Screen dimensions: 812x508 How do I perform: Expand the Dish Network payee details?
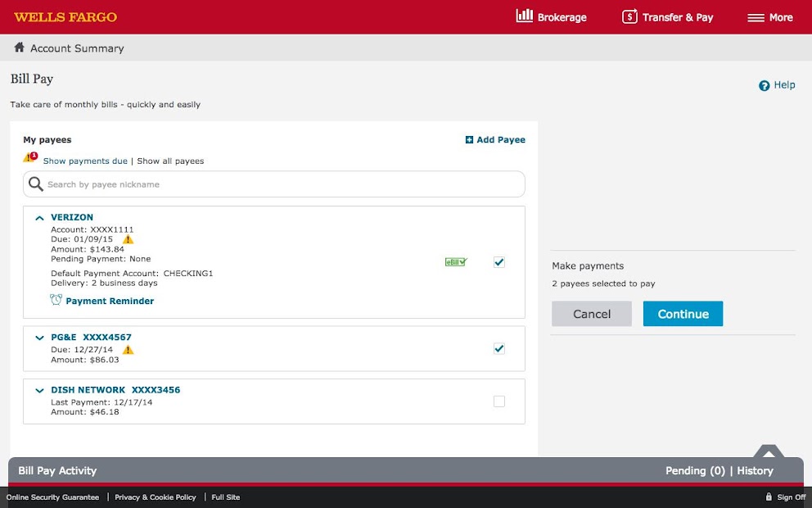[x=39, y=391]
